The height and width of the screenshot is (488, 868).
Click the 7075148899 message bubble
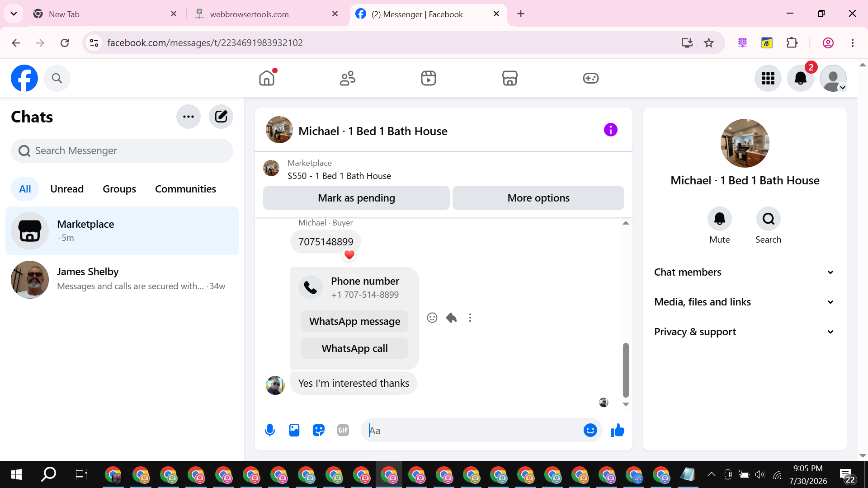point(325,242)
